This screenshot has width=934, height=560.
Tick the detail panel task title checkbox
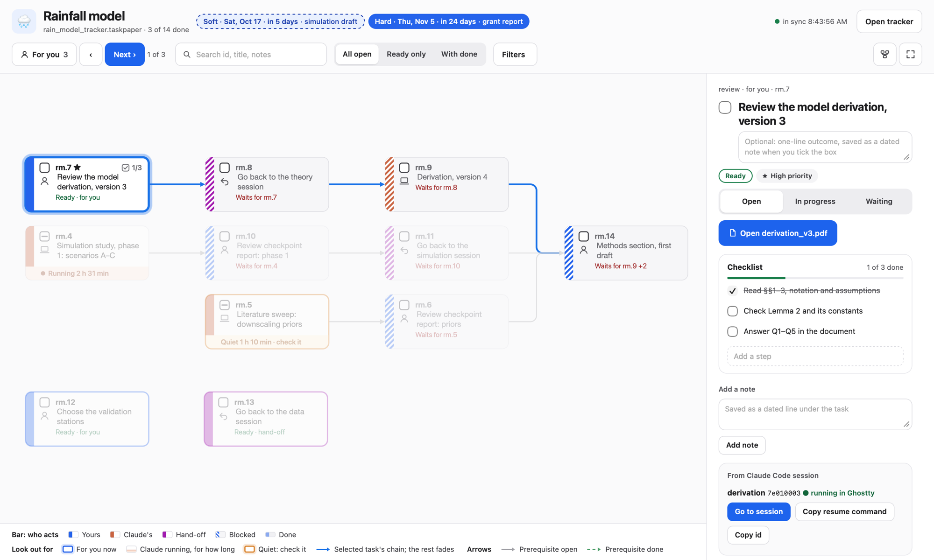point(725,107)
